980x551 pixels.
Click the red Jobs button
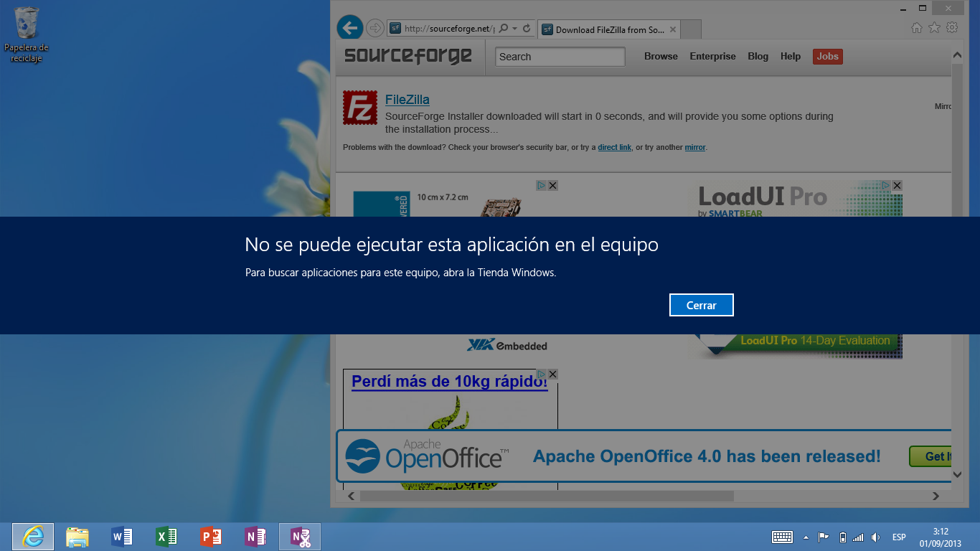tap(828, 56)
